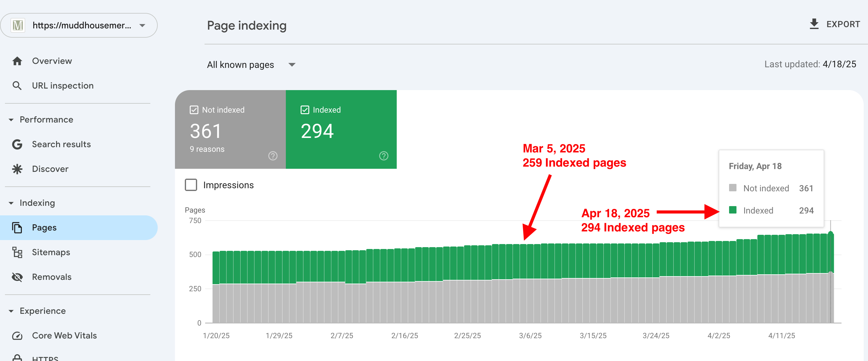Click the Discover asterisk icon
868x361 pixels.
(x=17, y=169)
